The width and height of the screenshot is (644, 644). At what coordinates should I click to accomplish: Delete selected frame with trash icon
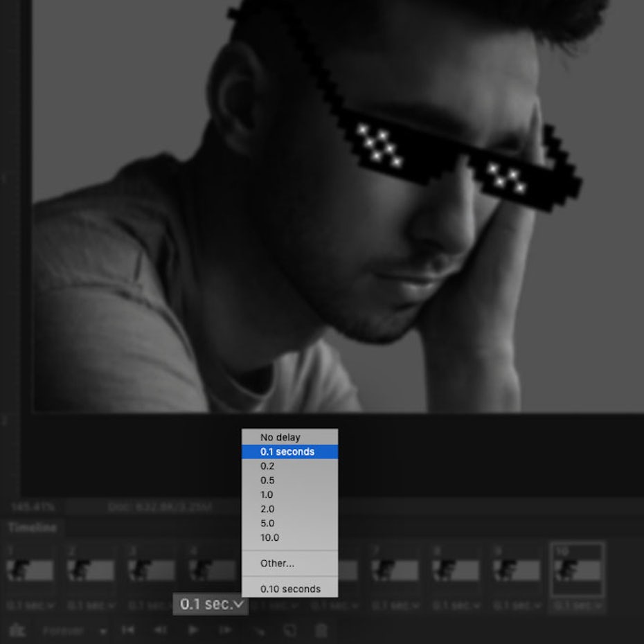(321, 631)
